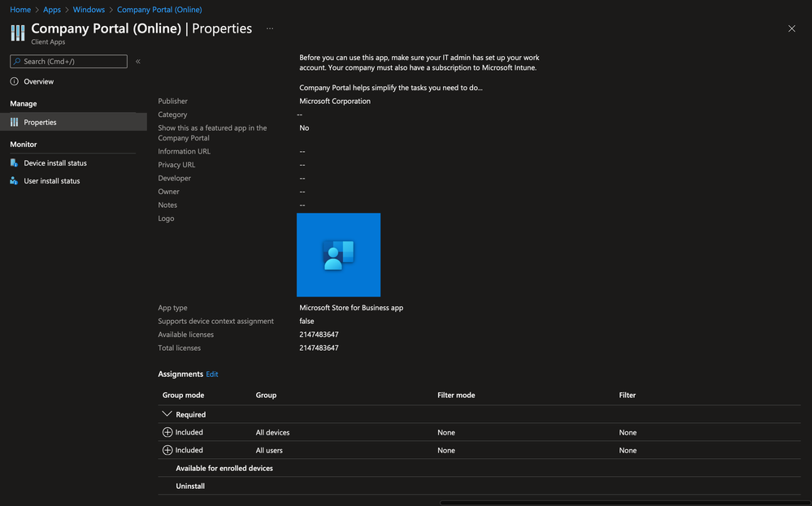Screen dimensions: 812x506
Task: Open the Overview page
Action: point(38,81)
